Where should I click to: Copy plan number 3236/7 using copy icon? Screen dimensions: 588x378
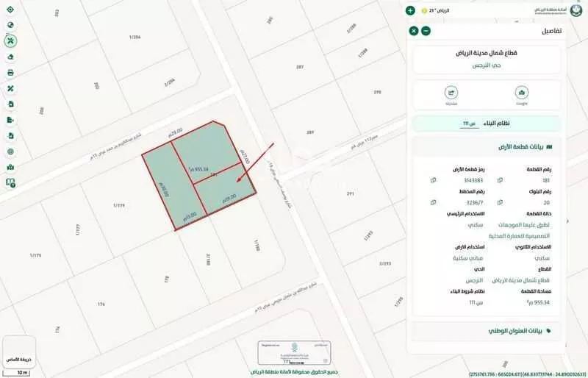click(433, 202)
